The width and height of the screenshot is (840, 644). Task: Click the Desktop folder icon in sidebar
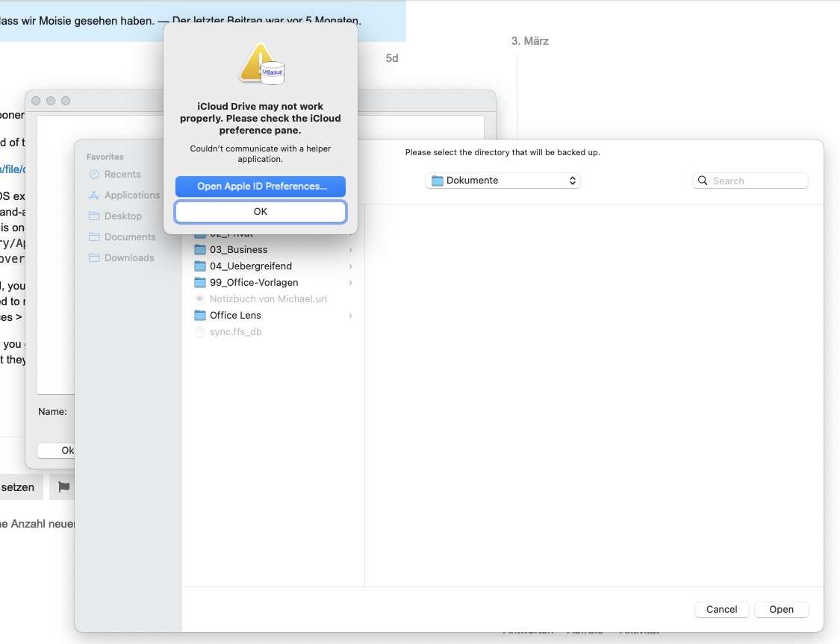94,216
